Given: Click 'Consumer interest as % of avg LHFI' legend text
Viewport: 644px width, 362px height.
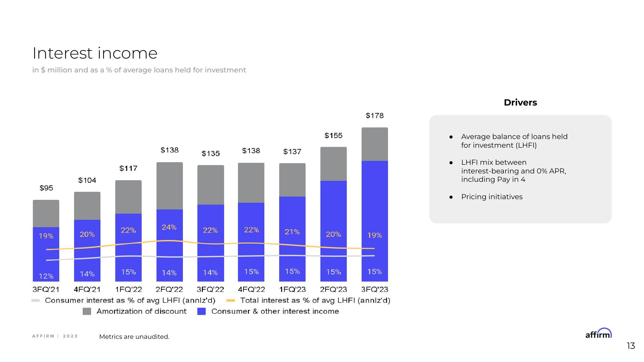Looking at the screenshot, I should [x=130, y=301].
